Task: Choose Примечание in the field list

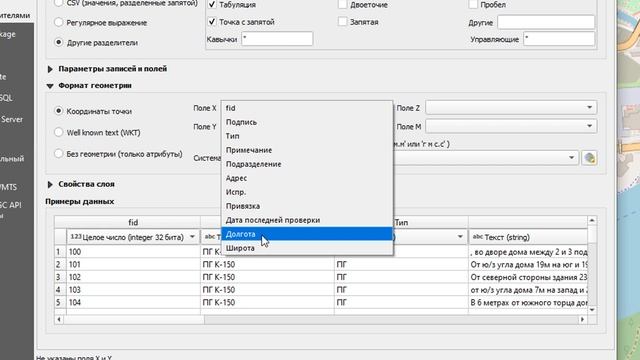Action: [307, 150]
